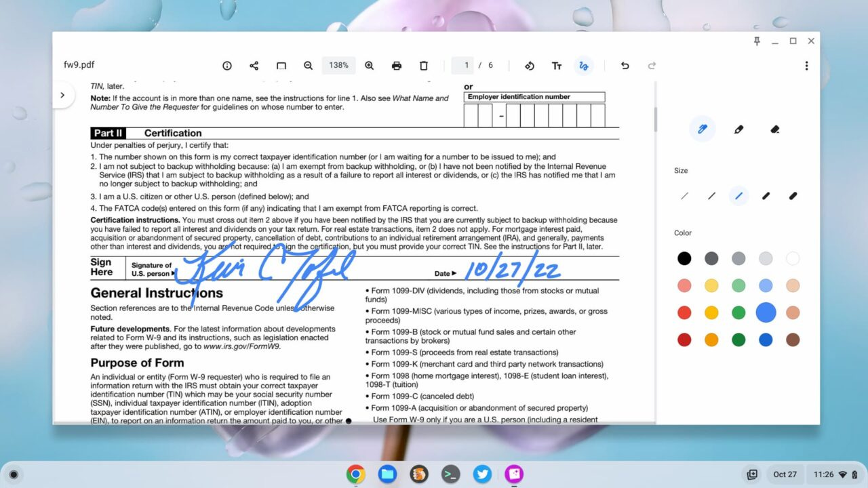Open the Oct 27 calendar date
Screen dimensions: 868x488
coord(785,474)
